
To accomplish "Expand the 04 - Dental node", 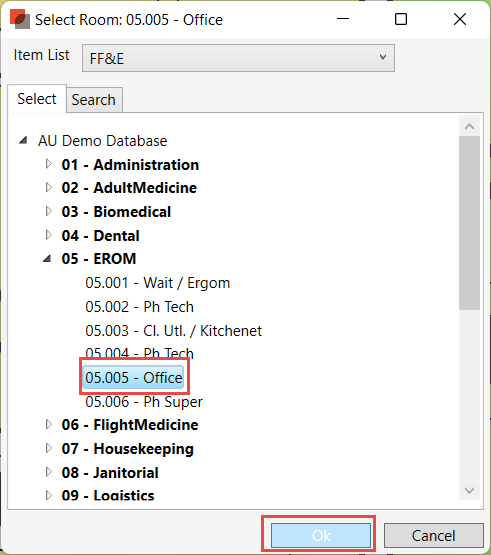I will (x=49, y=235).
